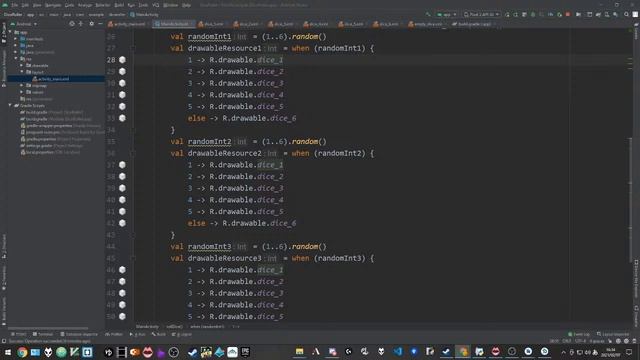This screenshot has width=640, height=360.
Task: Click the rollDice() breadcrumb below editor
Action: (174, 327)
